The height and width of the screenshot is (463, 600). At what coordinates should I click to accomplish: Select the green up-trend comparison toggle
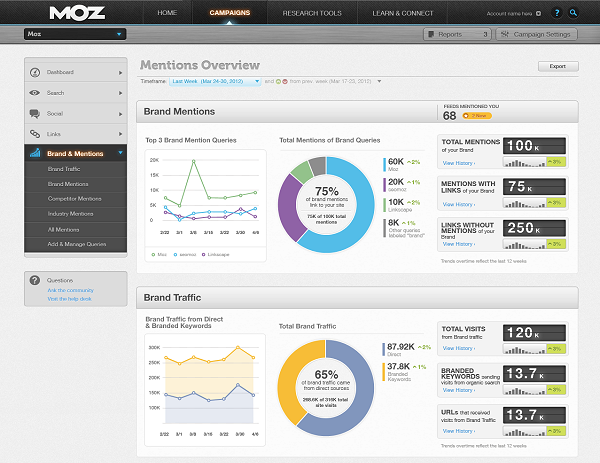click(x=276, y=80)
